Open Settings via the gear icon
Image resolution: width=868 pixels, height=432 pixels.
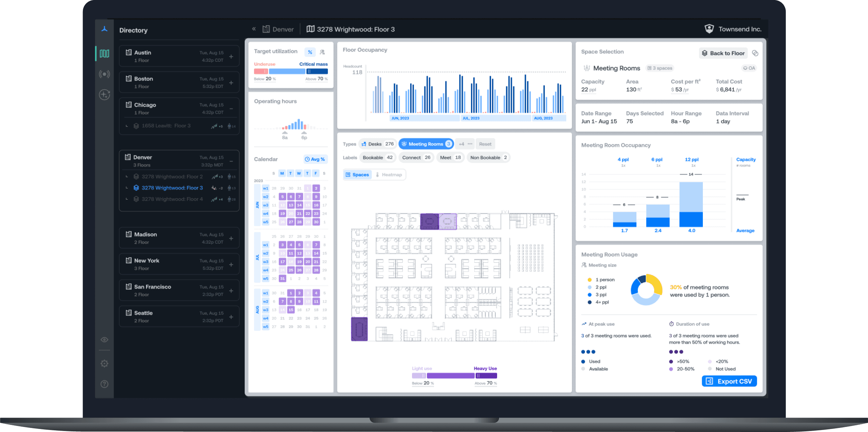(x=104, y=363)
